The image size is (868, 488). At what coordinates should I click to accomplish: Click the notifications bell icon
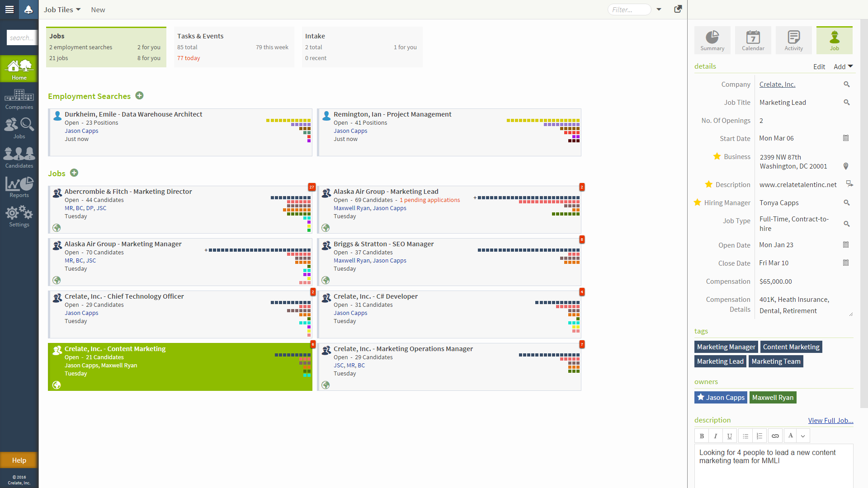pyautogui.click(x=28, y=9)
